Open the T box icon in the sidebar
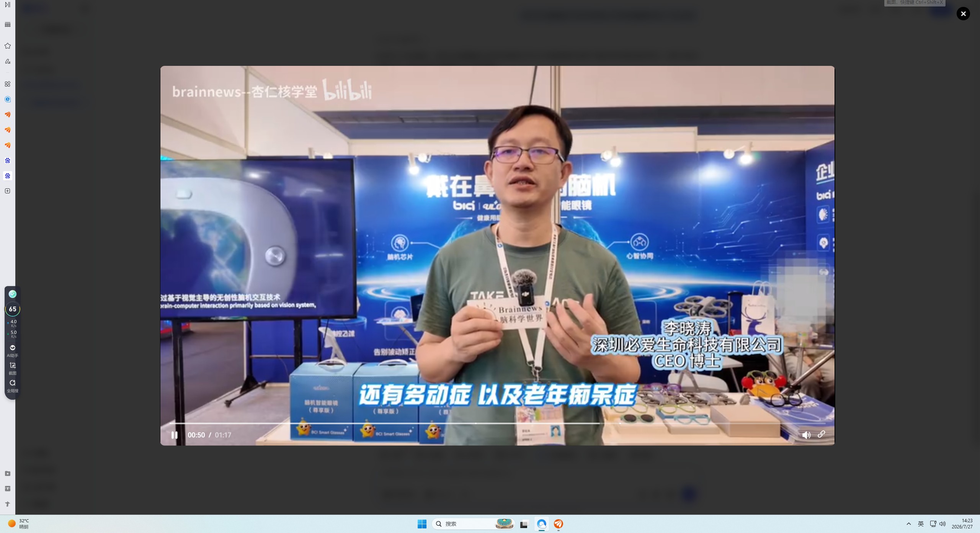980x533 pixels. tap(8, 489)
